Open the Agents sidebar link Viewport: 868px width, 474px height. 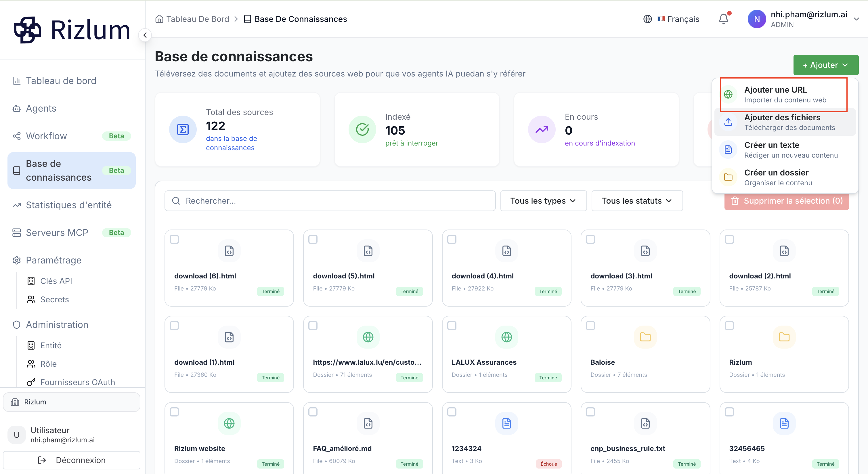(41, 108)
